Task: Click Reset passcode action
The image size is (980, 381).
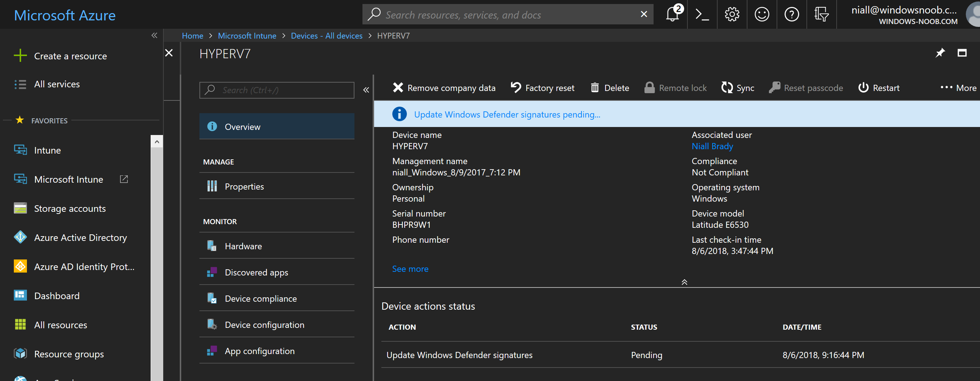Action: [806, 88]
